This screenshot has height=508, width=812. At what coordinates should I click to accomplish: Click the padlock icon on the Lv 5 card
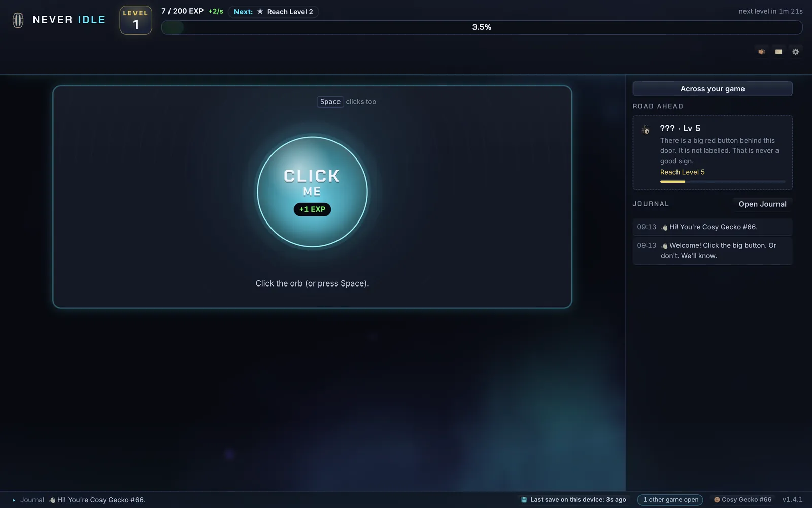point(646,130)
